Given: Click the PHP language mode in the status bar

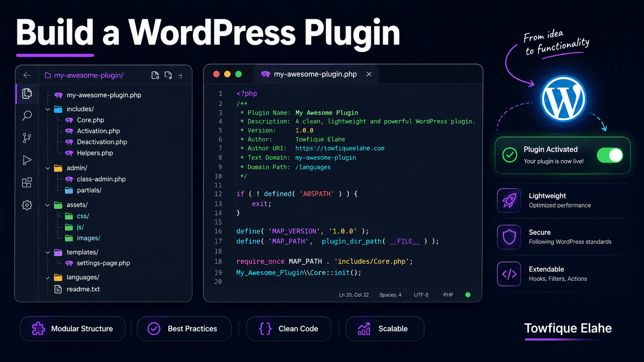Looking at the screenshot, I should click(448, 295).
